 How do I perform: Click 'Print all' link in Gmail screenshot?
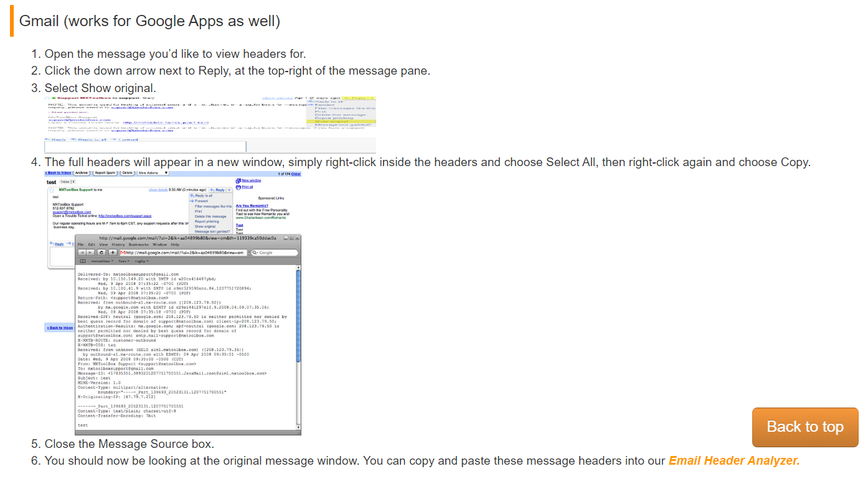pos(247,187)
